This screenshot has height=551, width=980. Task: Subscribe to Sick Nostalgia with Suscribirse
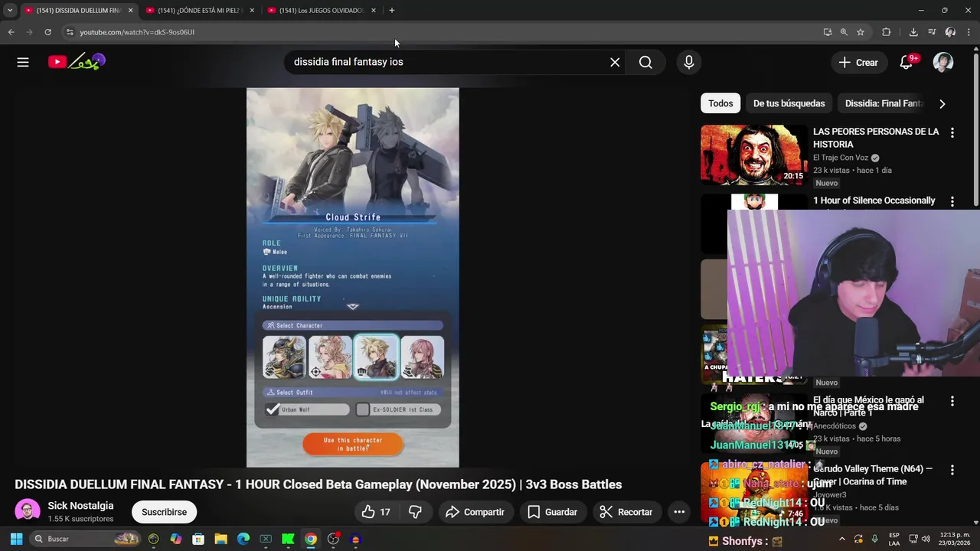pyautogui.click(x=164, y=512)
